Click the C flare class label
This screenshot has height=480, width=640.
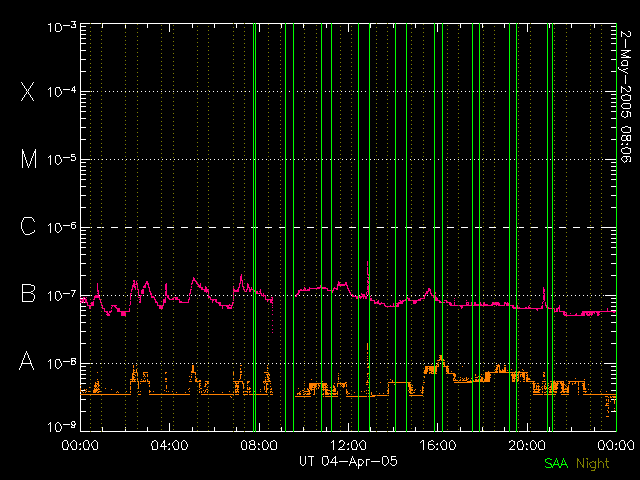(x=28, y=226)
